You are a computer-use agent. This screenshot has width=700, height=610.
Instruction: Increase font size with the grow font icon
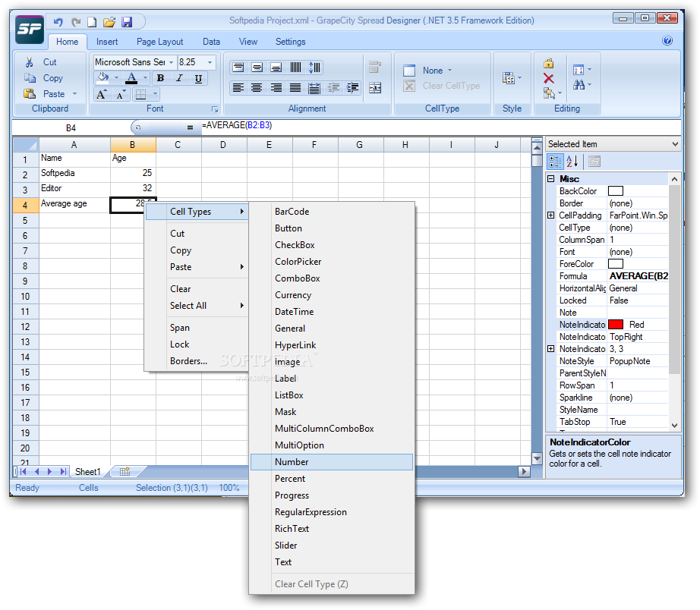click(102, 94)
